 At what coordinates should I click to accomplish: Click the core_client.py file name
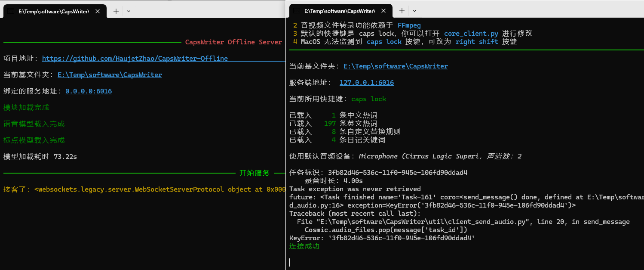[471, 34]
